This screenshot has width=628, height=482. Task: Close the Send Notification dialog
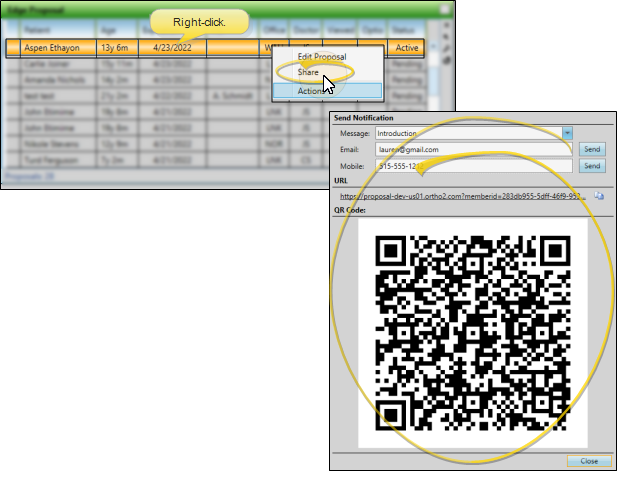[x=588, y=461]
